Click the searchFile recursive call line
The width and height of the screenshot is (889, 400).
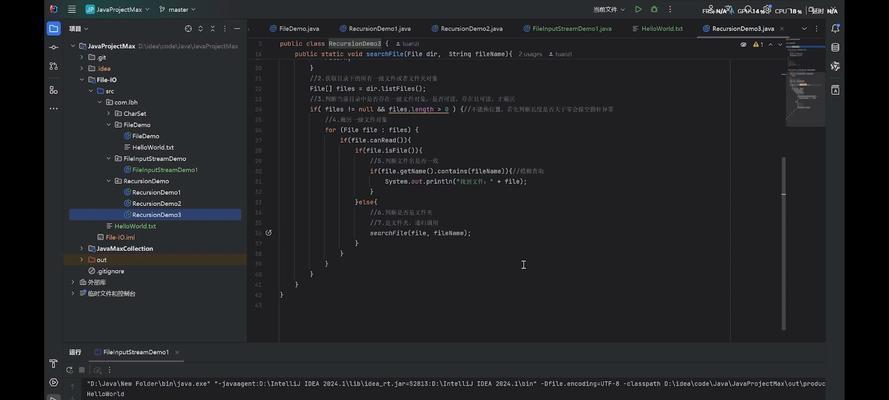(420, 233)
